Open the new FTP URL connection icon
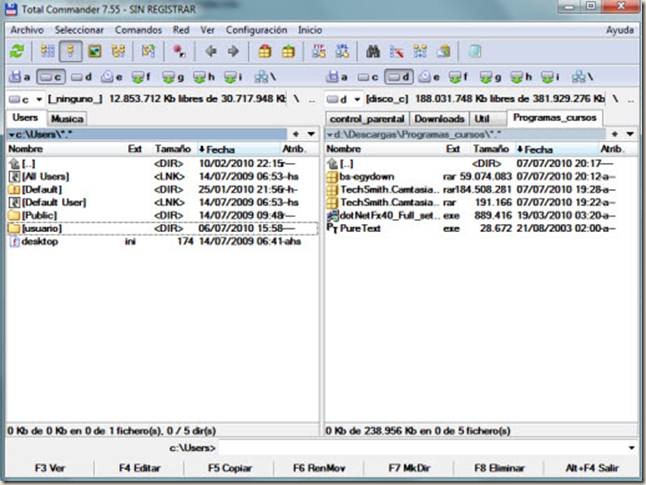This screenshot has height=485, width=646. tap(342, 52)
